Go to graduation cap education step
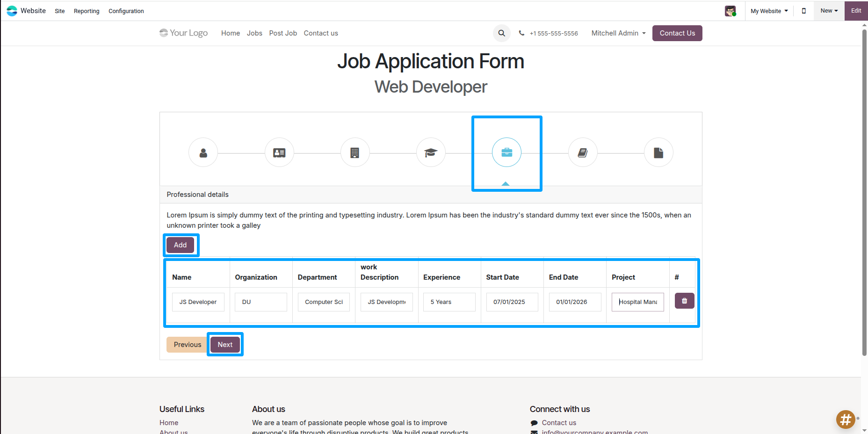This screenshot has height=434, width=868. pos(431,152)
